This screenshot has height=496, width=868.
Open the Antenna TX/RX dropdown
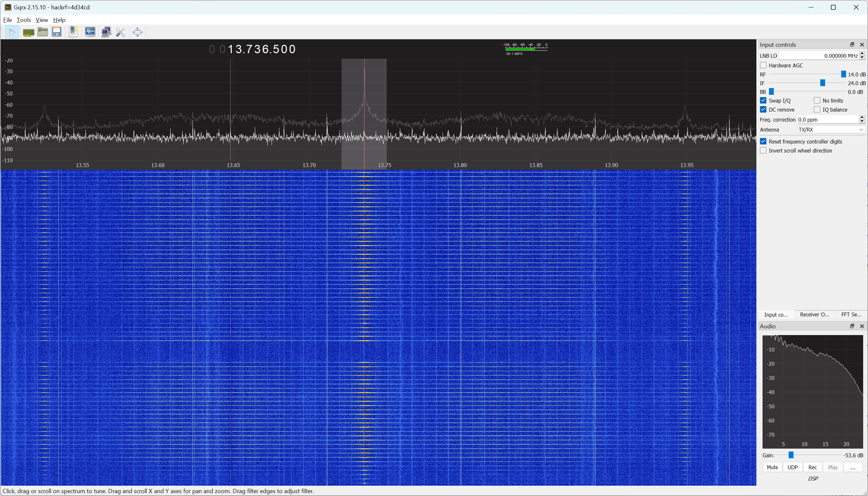tap(831, 130)
